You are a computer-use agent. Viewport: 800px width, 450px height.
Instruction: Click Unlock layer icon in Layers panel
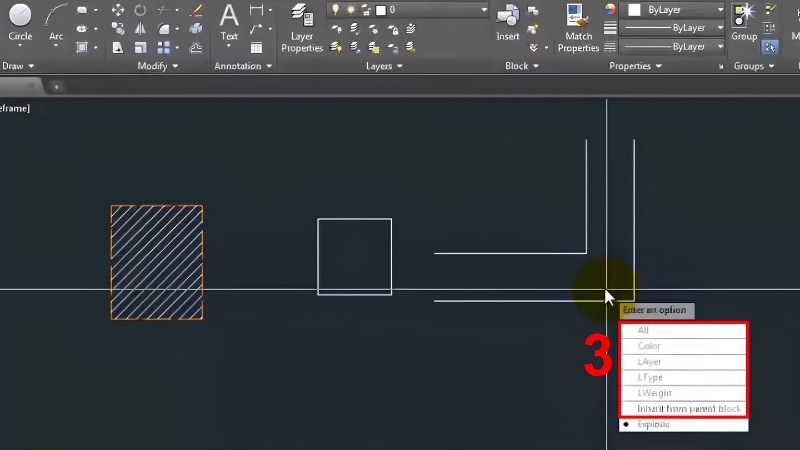393,48
